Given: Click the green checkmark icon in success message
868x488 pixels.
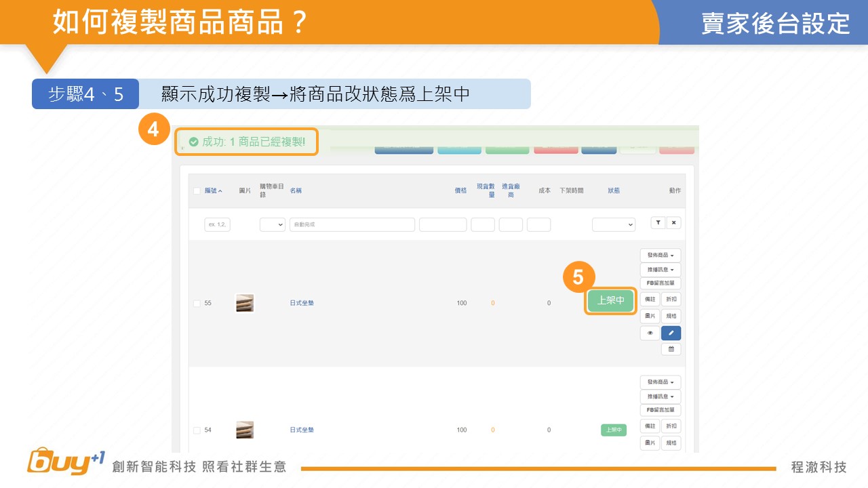Looking at the screenshot, I should pos(193,142).
